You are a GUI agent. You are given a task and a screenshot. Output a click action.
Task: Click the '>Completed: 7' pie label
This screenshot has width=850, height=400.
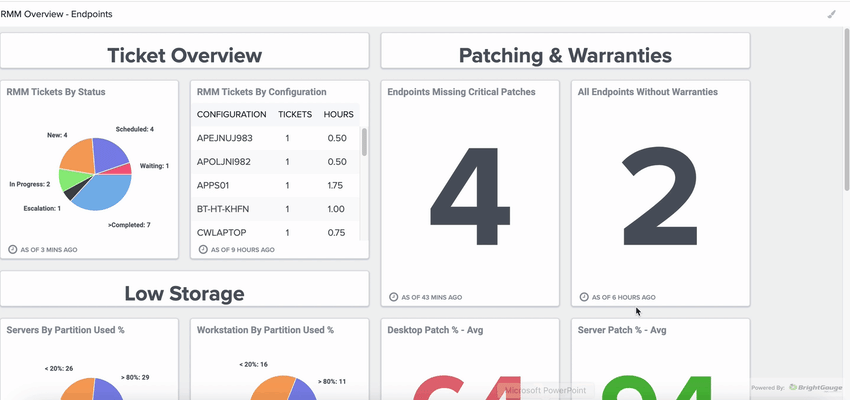[x=129, y=224]
